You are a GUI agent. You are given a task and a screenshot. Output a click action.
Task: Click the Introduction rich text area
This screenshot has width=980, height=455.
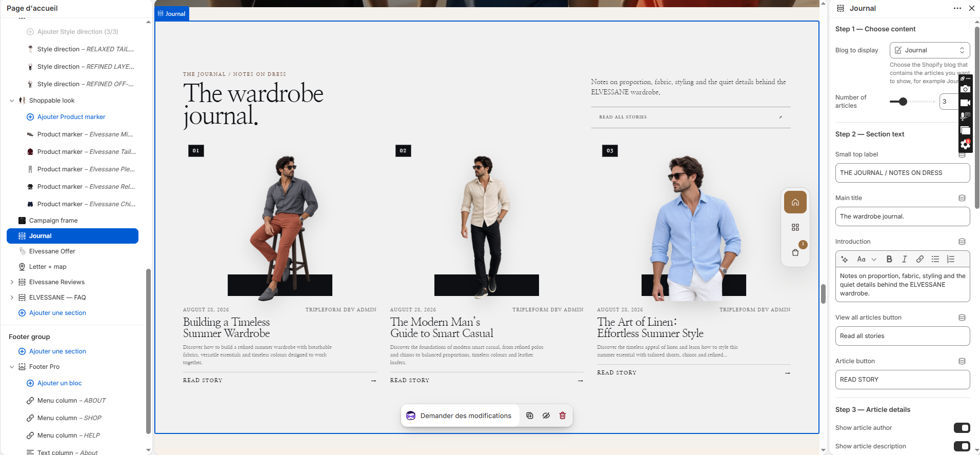[903, 285]
